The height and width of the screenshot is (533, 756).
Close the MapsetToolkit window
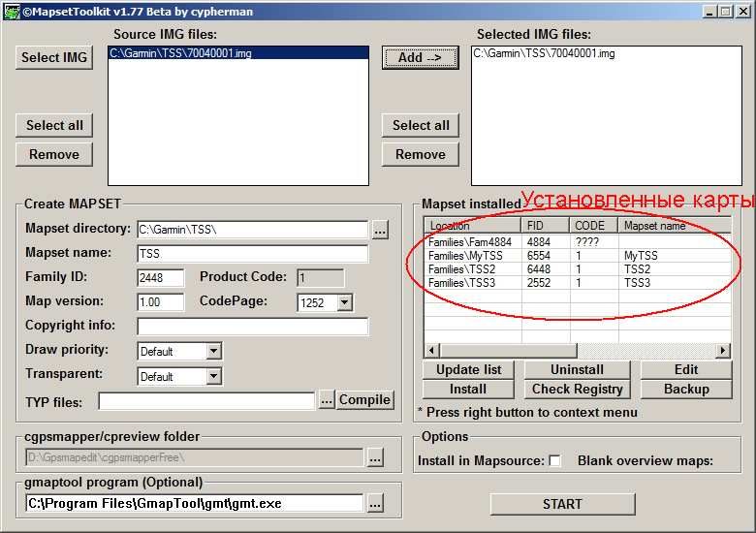pyautogui.click(x=743, y=12)
